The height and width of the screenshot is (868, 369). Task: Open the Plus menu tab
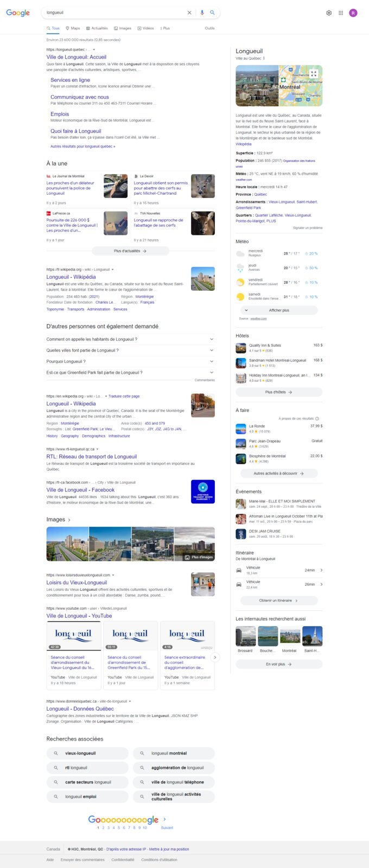(164, 28)
